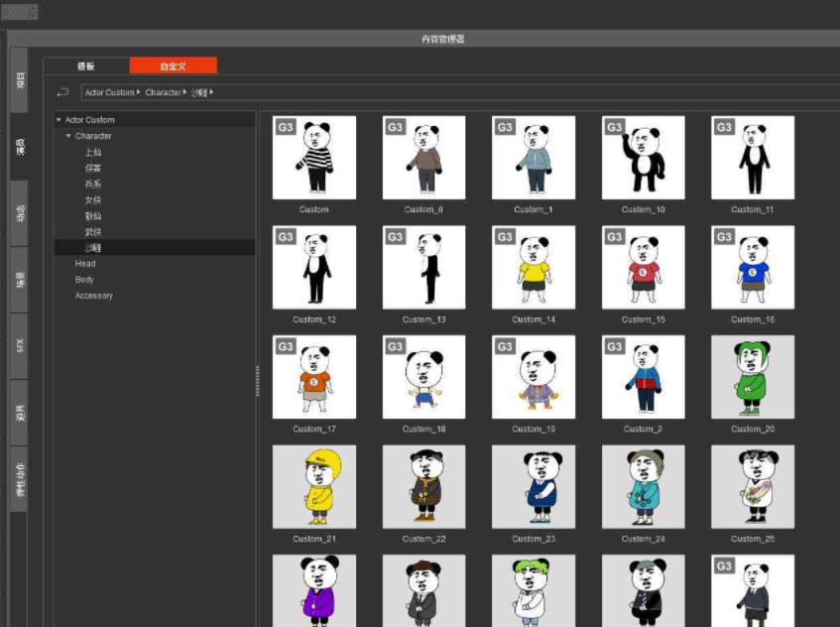This screenshot has height=627, width=840.
Task: Expand the arrow after Character in the breadcrumb
Action: (x=184, y=92)
